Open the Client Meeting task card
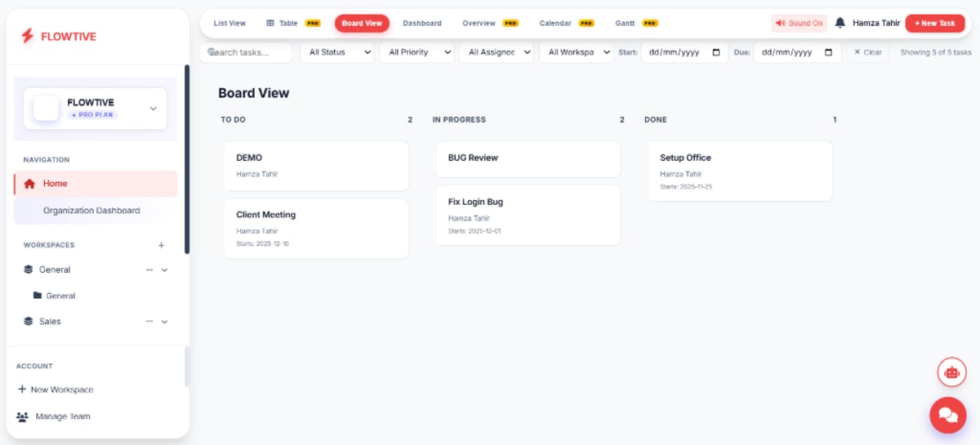The image size is (980, 445). (316, 229)
